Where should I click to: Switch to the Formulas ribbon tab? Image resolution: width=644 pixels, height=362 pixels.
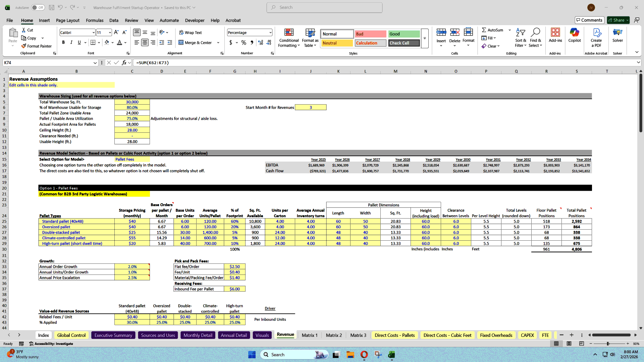pyautogui.click(x=94, y=20)
